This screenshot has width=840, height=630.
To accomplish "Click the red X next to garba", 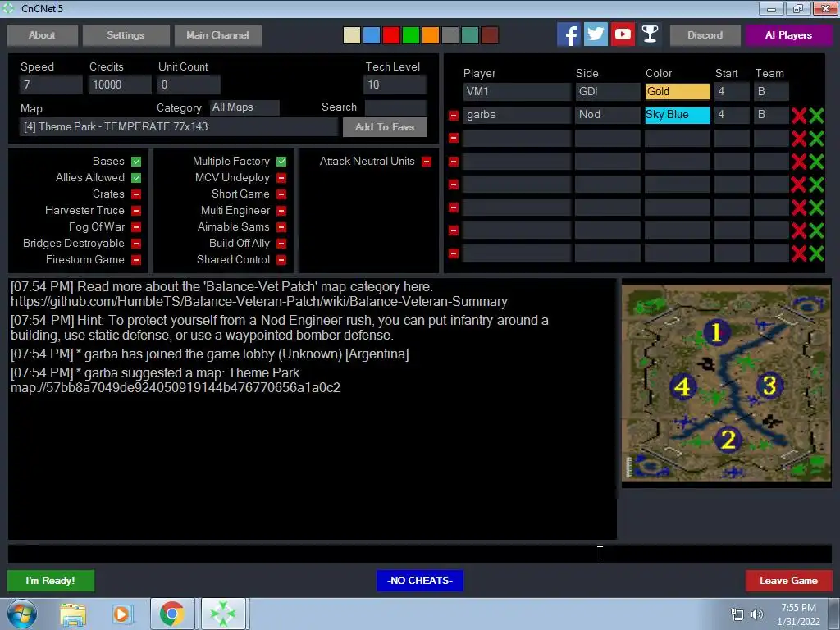I will click(x=799, y=115).
